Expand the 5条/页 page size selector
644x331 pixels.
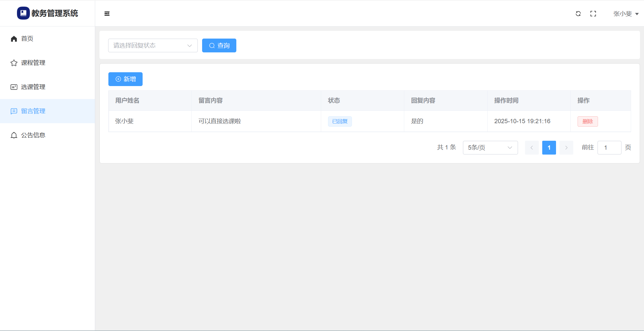coord(490,148)
